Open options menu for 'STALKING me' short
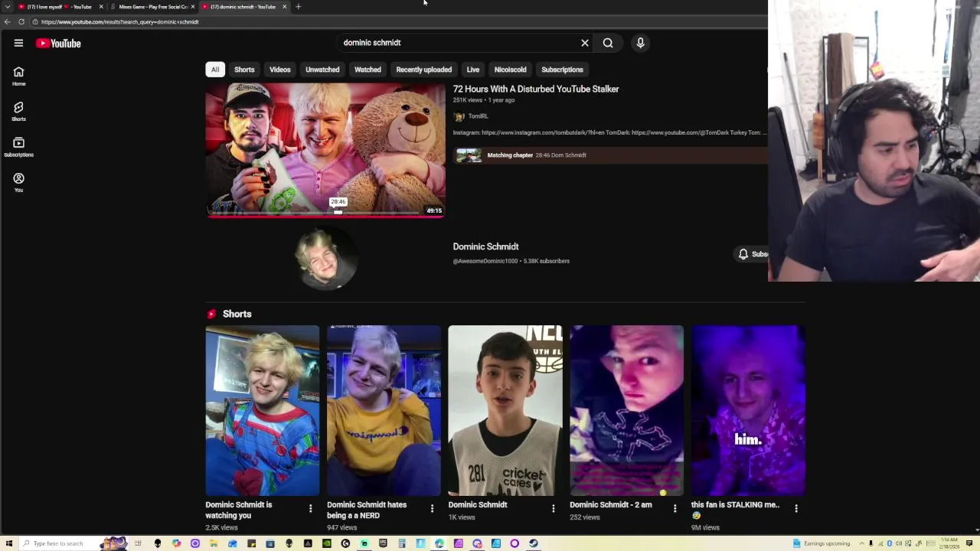980x551 pixels. tap(796, 508)
